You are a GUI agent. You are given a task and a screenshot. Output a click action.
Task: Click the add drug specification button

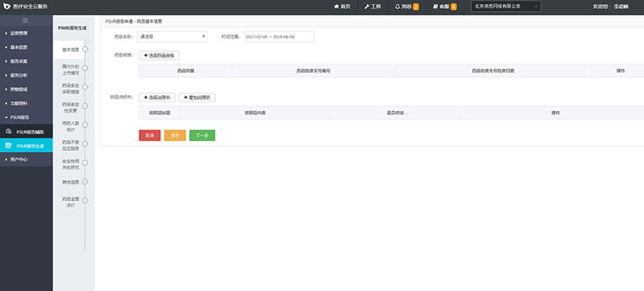(x=159, y=55)
